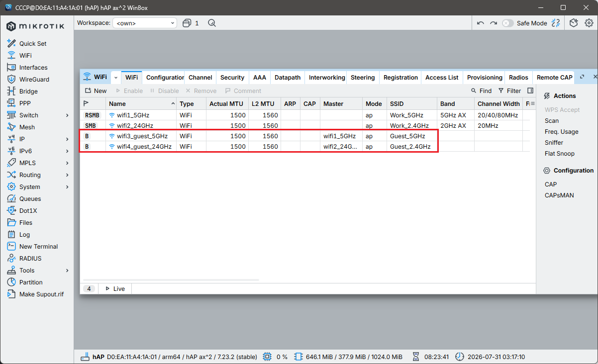Click the CPU usage 0 % indicator
The height and width of the screenshot is (364, 598).
tap(275, 357)
